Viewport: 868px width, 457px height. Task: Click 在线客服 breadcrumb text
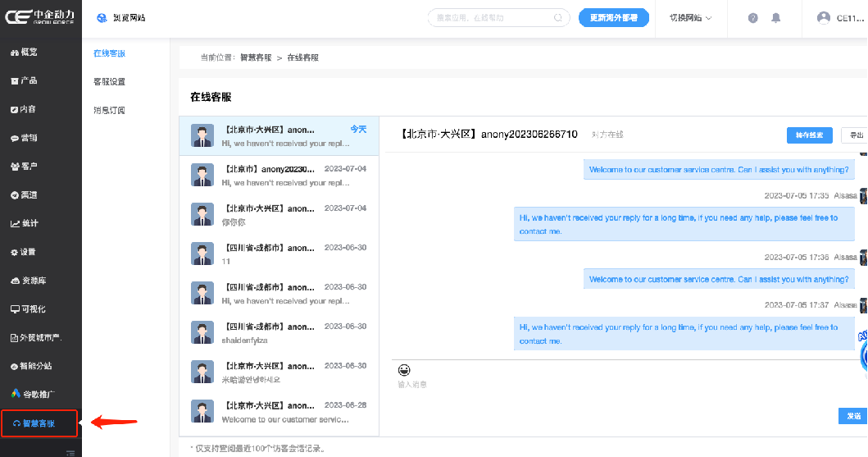coord(302,57)
